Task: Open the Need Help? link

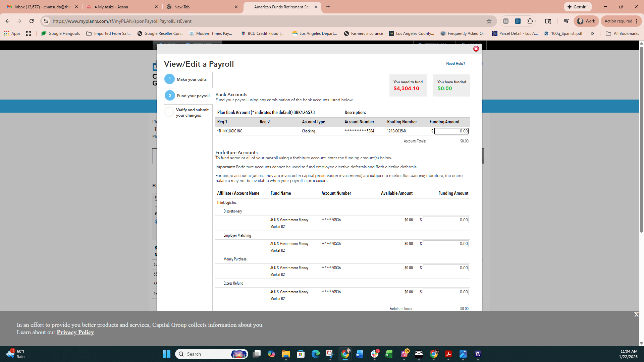Action: (455, 64)
